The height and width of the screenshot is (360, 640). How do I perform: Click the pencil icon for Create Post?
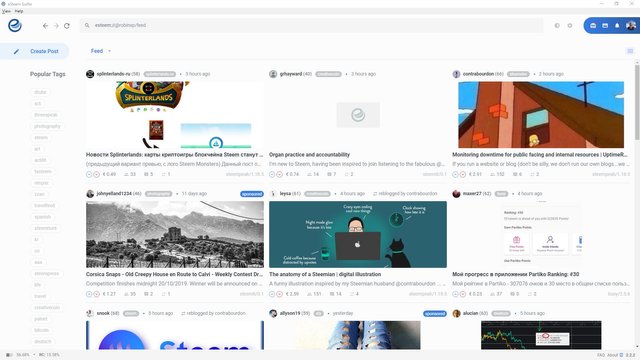pyautogui.click(x=16, y=51)
